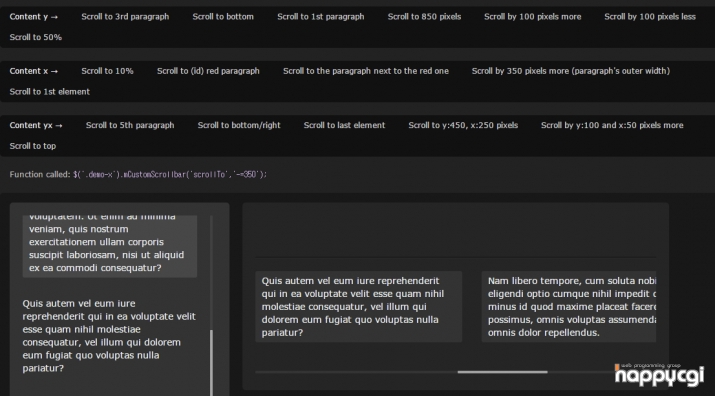
Task: Click the happycgi logo
Action: tap(659, 375)
